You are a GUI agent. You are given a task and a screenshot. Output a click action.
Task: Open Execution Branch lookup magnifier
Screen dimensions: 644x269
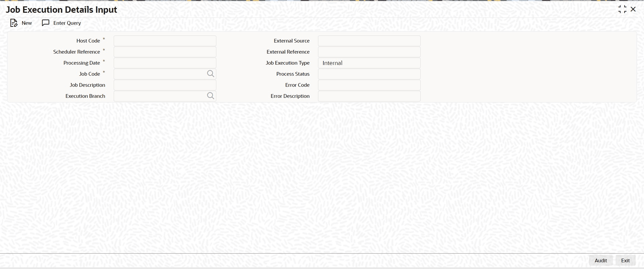210,96
